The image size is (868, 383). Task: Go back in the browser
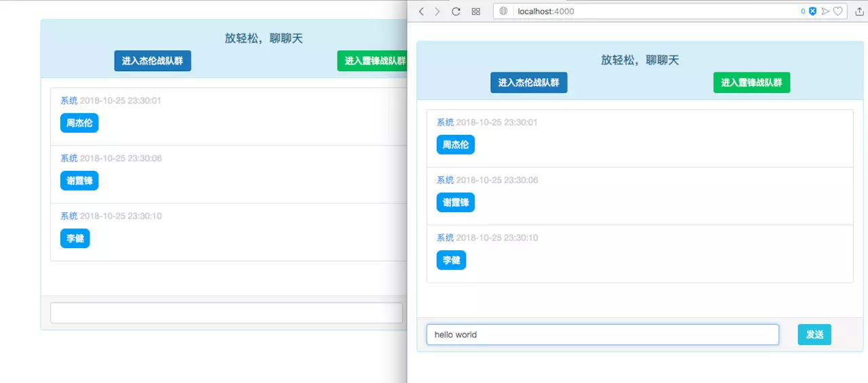421,12
